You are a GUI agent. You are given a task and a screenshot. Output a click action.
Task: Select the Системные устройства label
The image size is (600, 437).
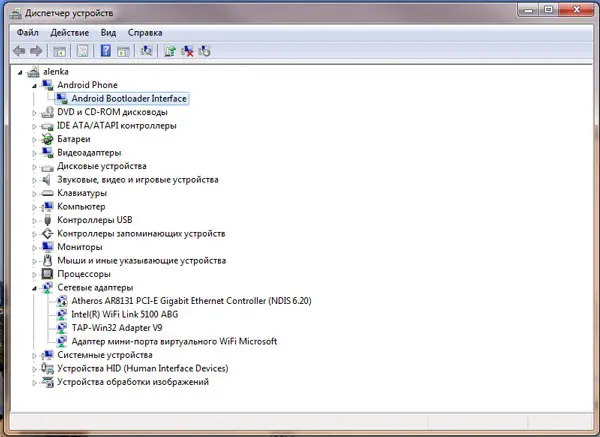coord(105,355)
